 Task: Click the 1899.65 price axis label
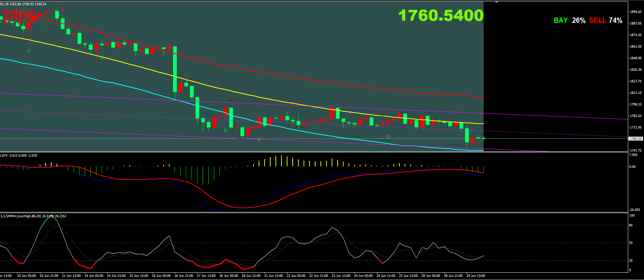click(636, 12)
